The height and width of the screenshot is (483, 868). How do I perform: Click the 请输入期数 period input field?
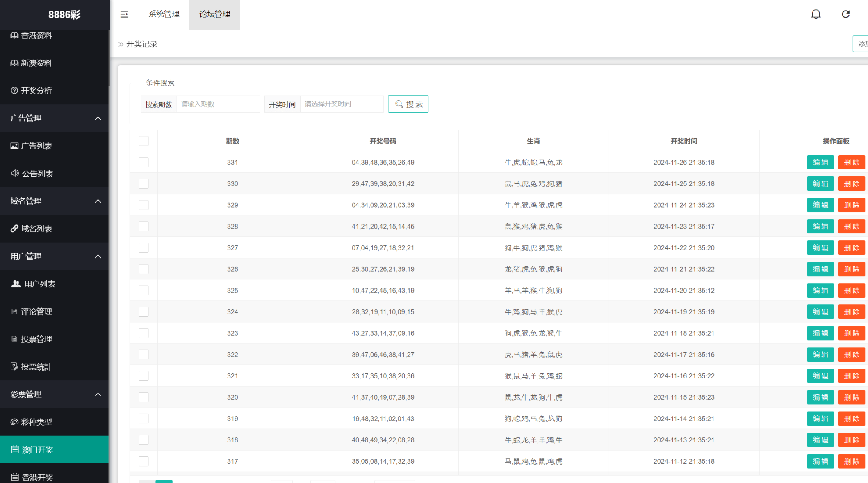[x=218, y=104]
